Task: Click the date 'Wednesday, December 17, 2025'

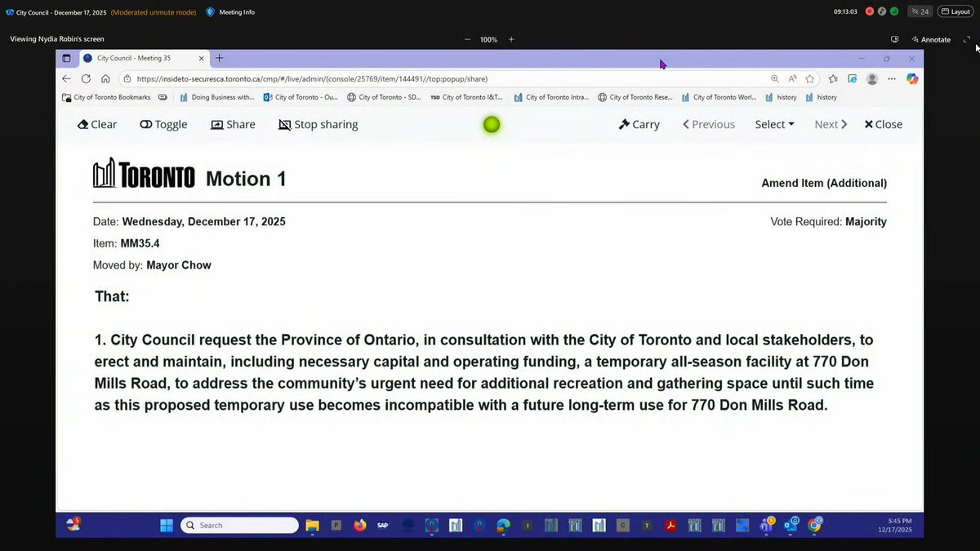Action: (204, 222)
